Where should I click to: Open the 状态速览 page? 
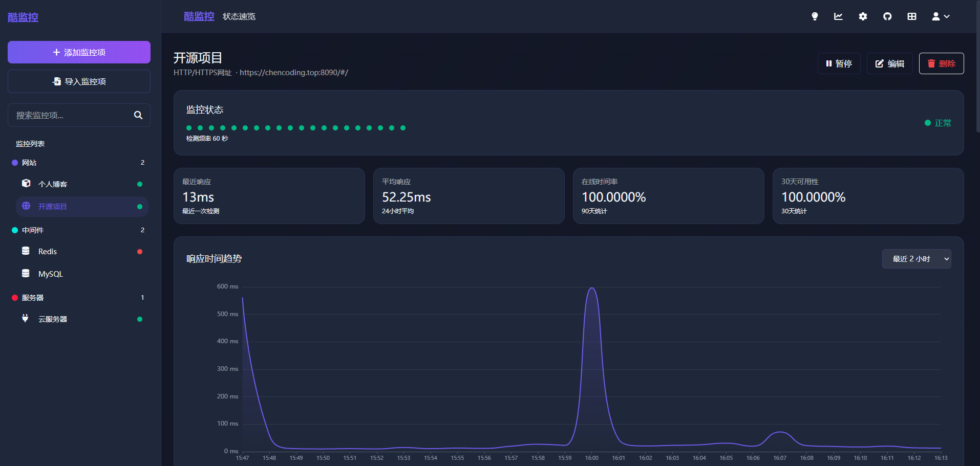pyautogui.click(x=239, y=16)
